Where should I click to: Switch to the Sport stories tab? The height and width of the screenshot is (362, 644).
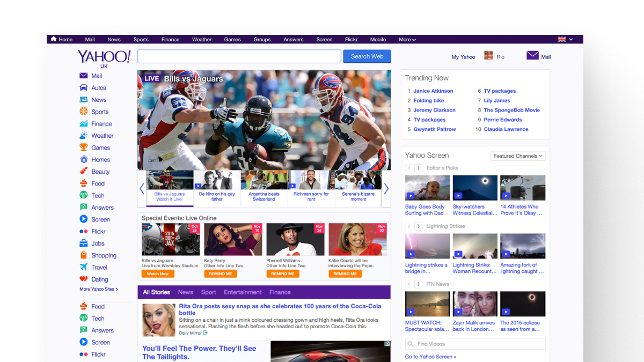tap(209, 292)
